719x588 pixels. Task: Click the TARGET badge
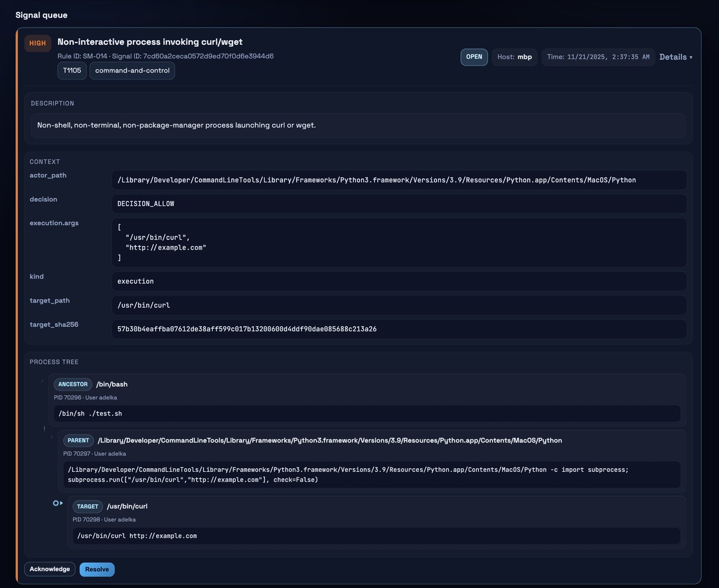coord(87,506)
